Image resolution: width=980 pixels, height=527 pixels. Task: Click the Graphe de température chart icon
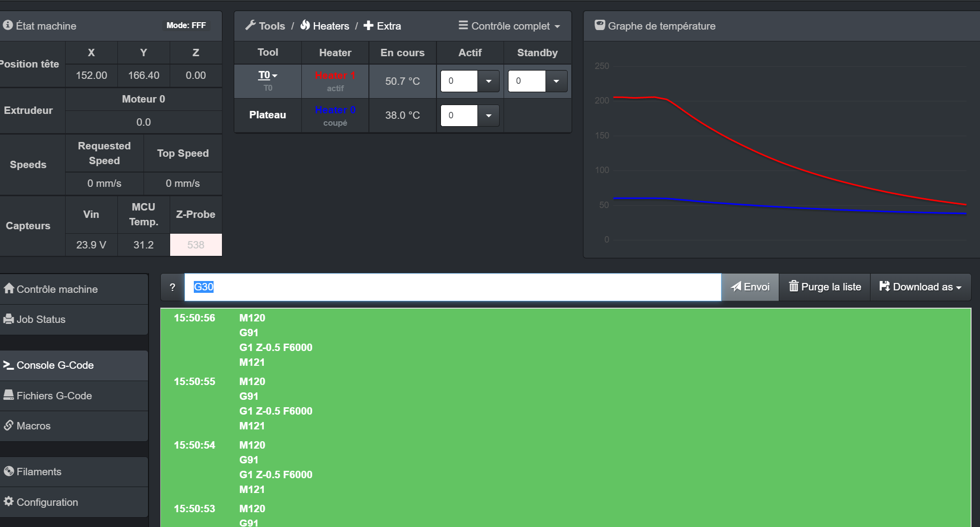point(600,25)
